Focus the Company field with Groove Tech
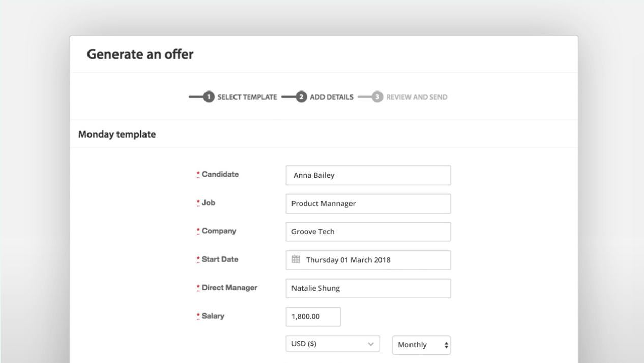644x363 pixels. [x=368, y=232]
